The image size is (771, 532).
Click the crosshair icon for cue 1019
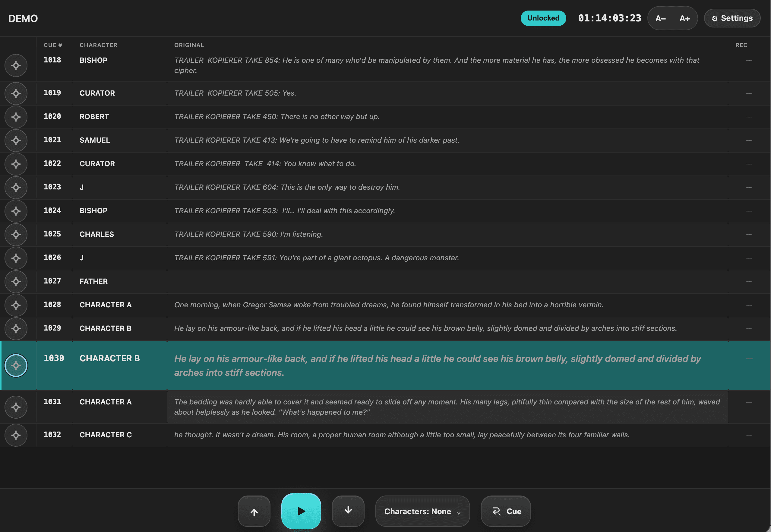pos(16,93)
